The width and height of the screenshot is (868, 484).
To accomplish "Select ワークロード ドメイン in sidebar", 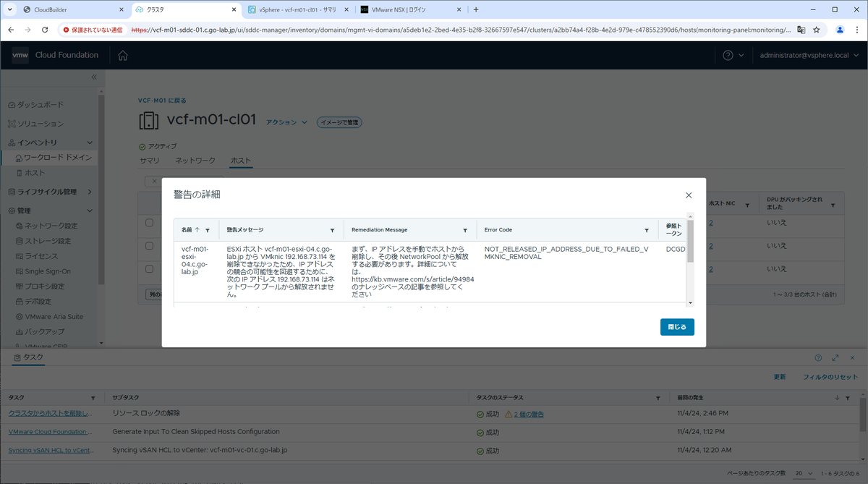I will coord(52,157).
